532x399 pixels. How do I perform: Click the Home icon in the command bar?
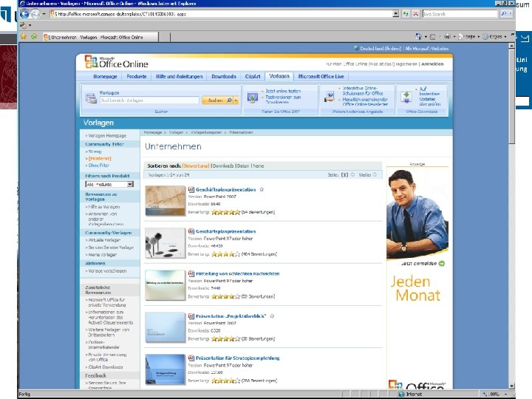[x=418, y=36]
